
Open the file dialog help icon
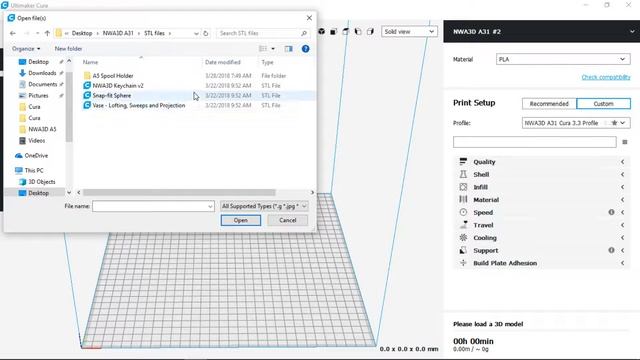pyautogui.click(x=305, y=49)
